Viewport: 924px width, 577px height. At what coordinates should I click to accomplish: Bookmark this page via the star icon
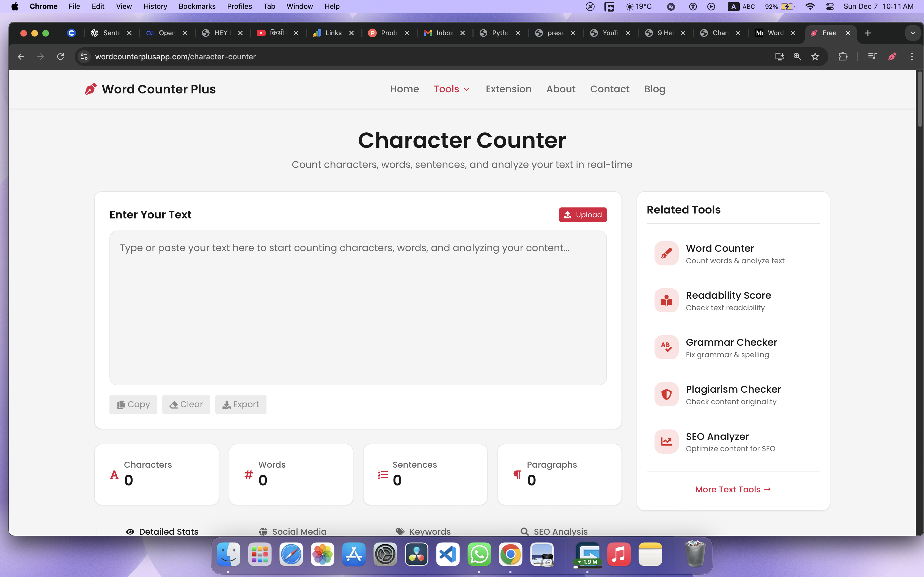point(816,57)
